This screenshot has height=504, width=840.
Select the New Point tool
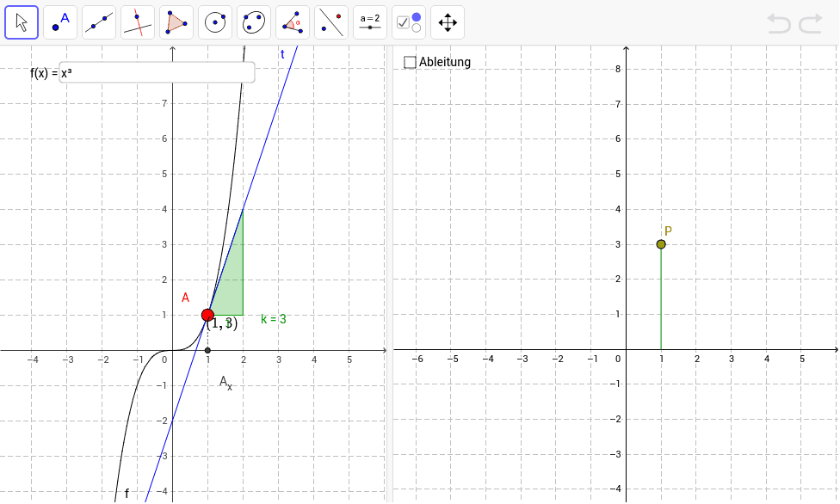pos(60,22)
